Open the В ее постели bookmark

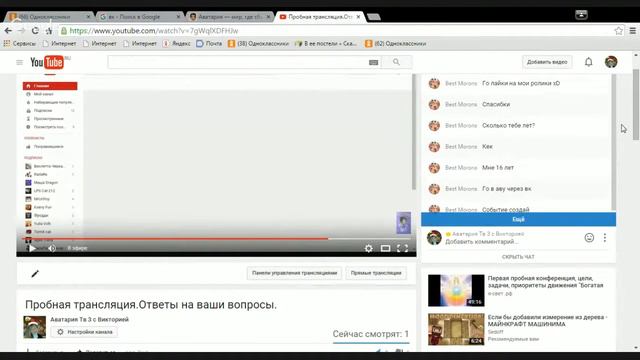pyautogui.click(x=326, y=43)
